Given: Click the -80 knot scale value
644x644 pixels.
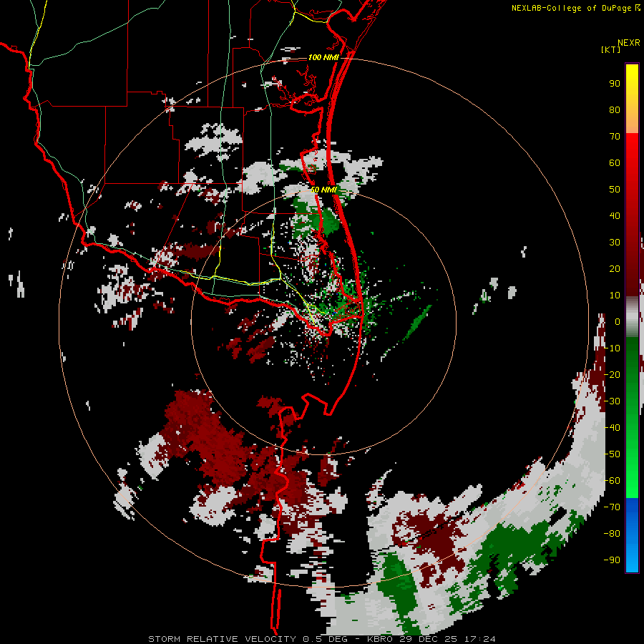Looking at the screenshot, I should (612, 534).
